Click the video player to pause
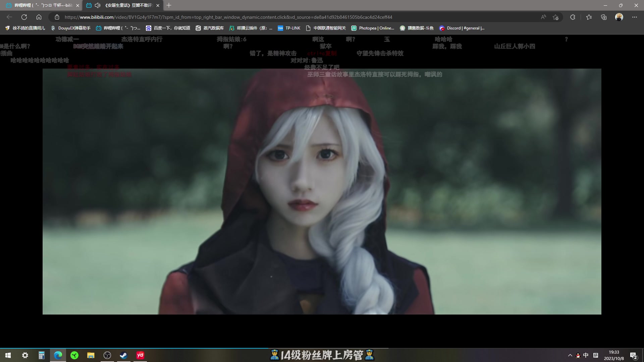644x362 pixels. click(x=322, y=191)
